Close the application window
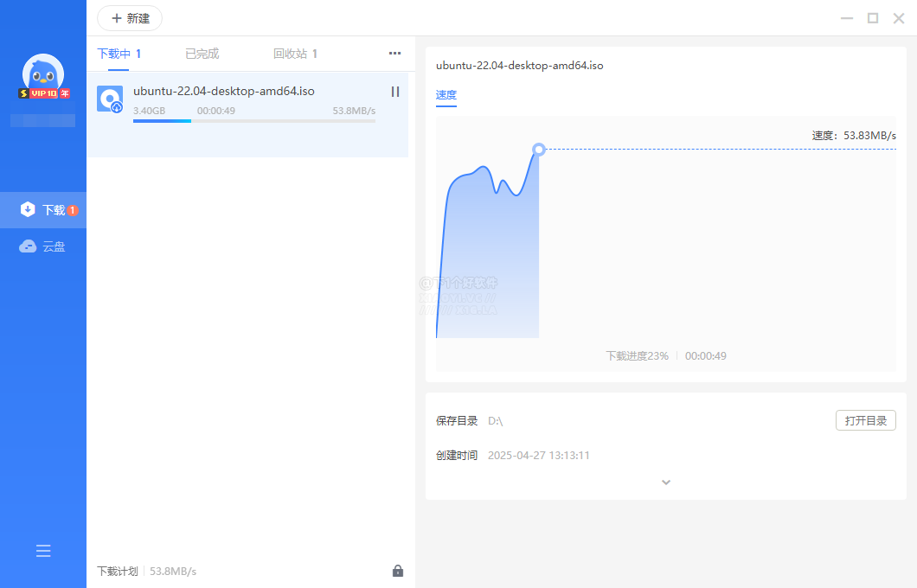Image resolution: width=917 pixels, height=588 pixels. point(899,18)
